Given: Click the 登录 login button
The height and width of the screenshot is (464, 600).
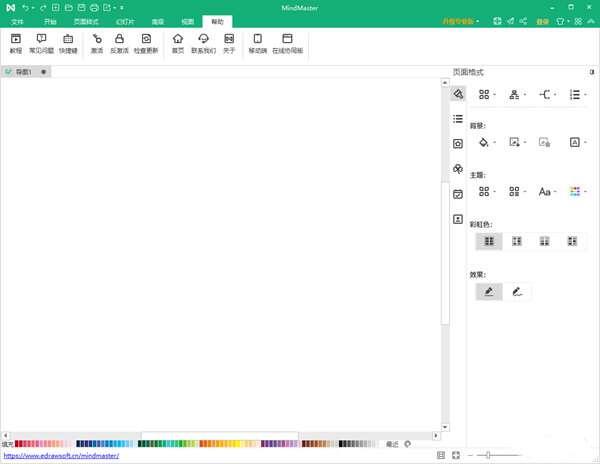Looking at the screenshot, I should click(x=543, y=21).
